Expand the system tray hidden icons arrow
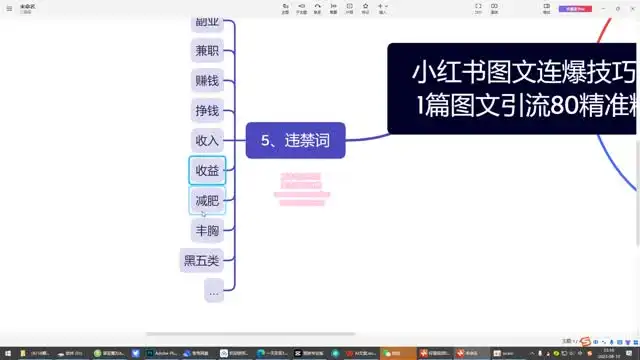Screen dimensions: 640x360 [532, 353]
